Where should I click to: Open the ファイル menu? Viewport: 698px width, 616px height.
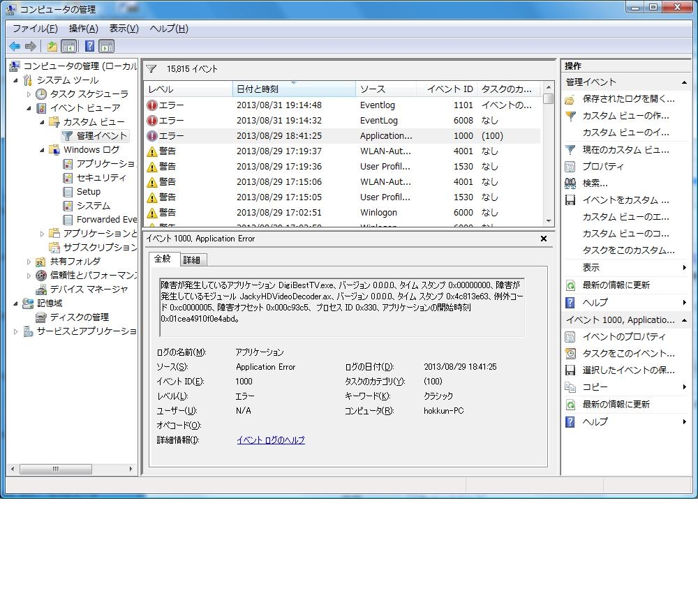pos(35,29)
